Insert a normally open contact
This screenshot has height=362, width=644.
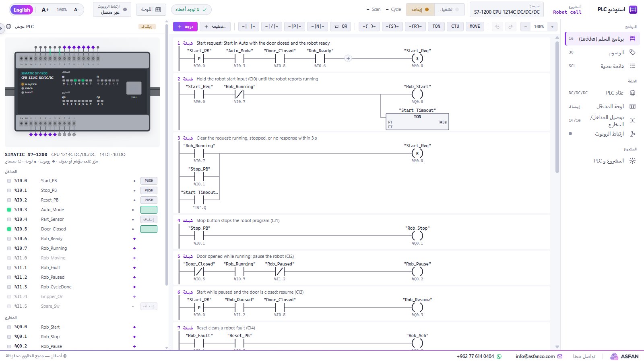pos(248,27)
